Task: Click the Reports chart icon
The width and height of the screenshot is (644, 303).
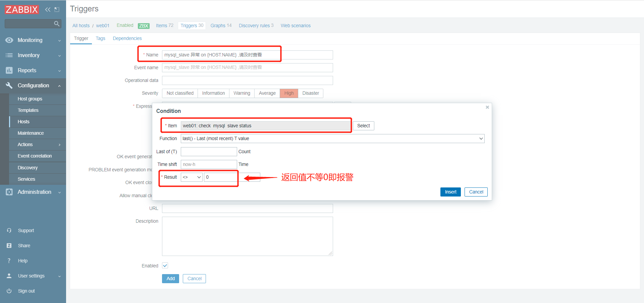Action: click(9, 70)
